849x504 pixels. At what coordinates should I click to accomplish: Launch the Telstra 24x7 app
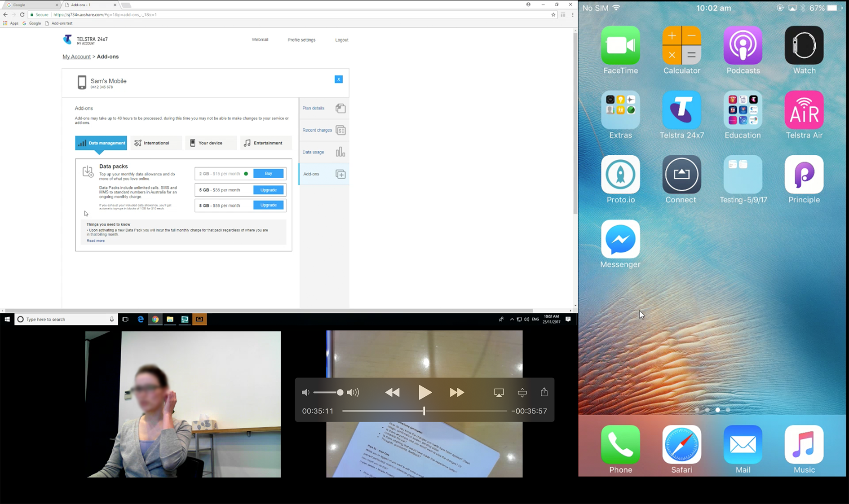[681, 110]
